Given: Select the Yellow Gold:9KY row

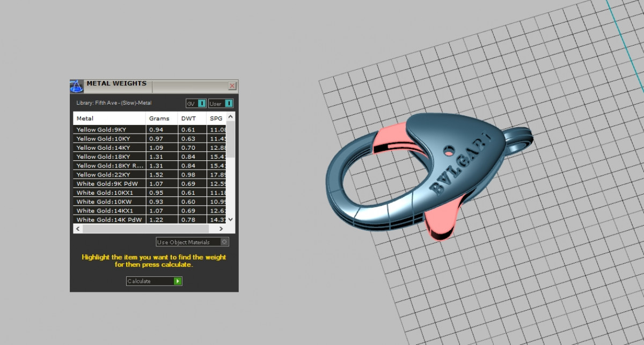Looking at the screenshot, I should click(150, 129).
